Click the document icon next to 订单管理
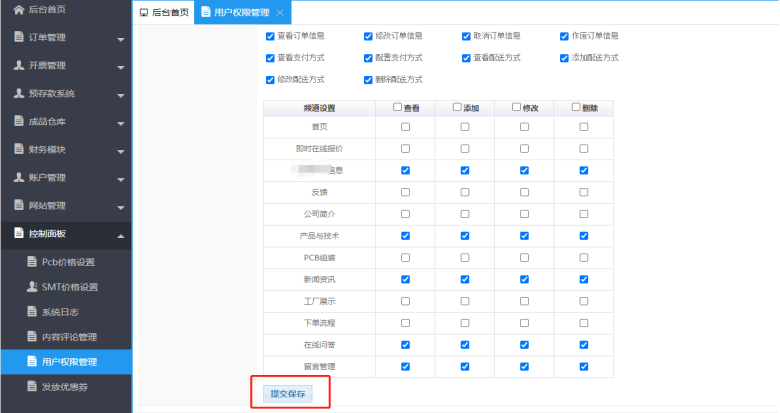 tap(18, 38)
